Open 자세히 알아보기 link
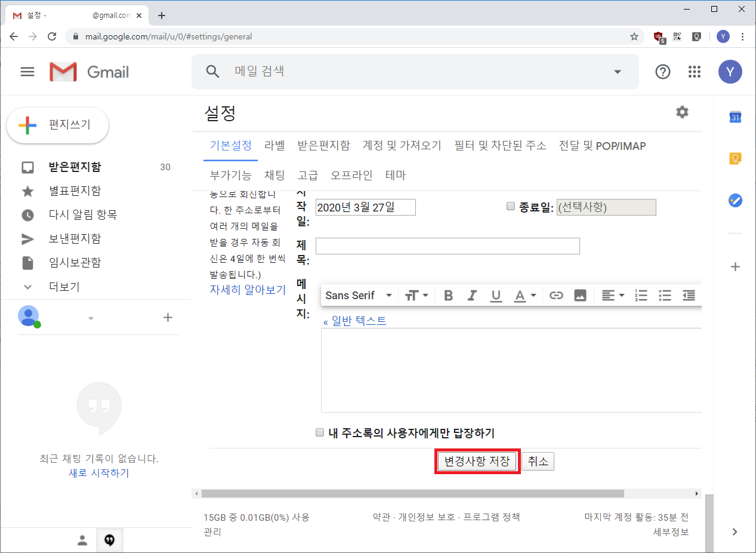This screenshot has height=553, width=756. click(x=248, y=290)
